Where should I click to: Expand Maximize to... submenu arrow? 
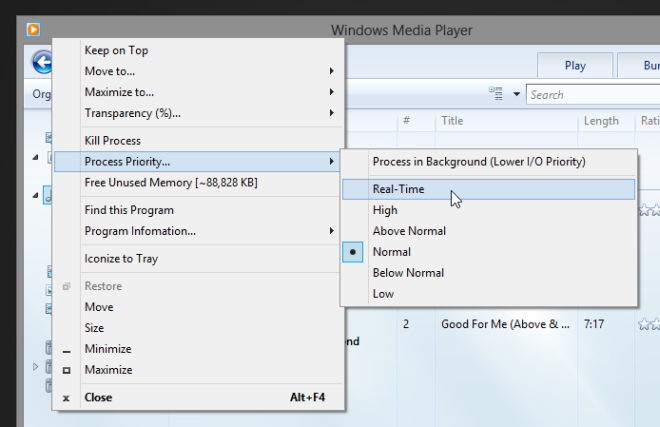(x=332, y=92)
